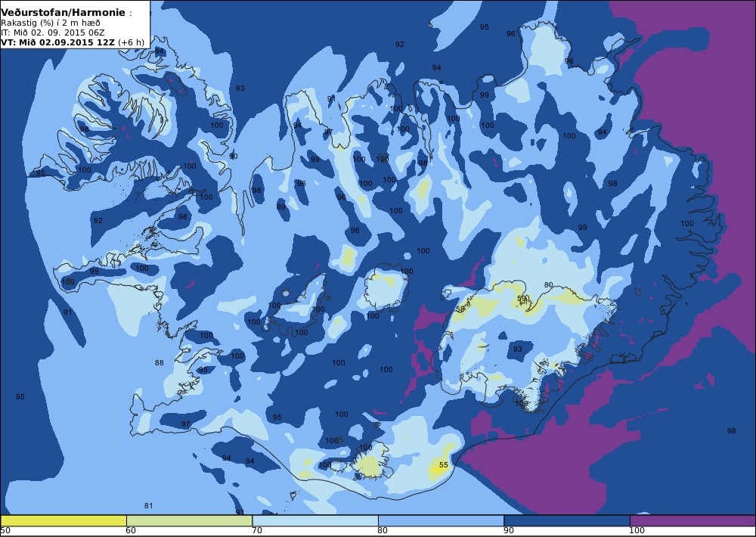Click the '88' humidity value over the sea
The image size is (756, 537).
click(x=159, y=363)
